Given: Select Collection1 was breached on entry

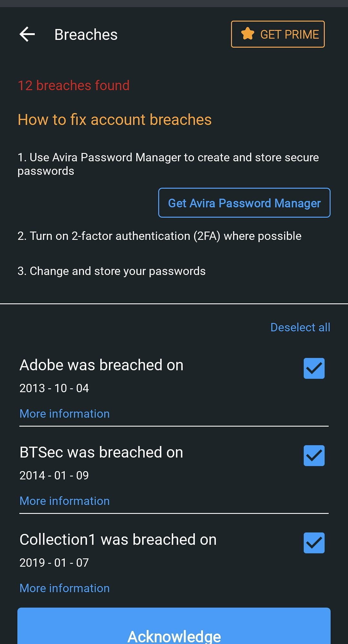Looking at the screenshot, I should (x=118, y=540).
